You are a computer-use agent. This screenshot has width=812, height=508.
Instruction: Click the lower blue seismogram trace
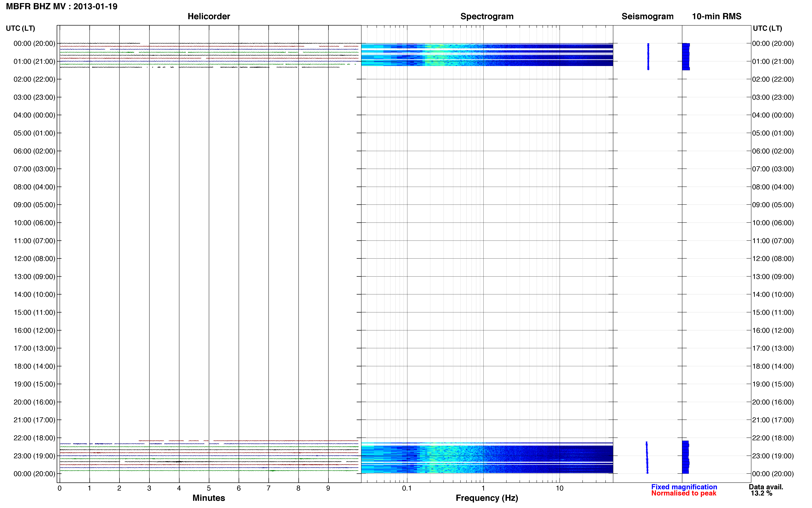[647, 458]
